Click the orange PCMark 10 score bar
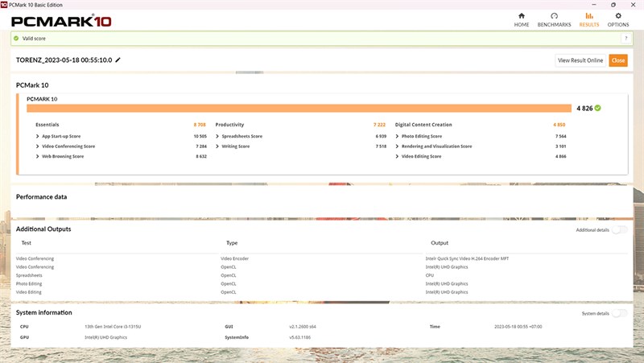 coord(299,108)
